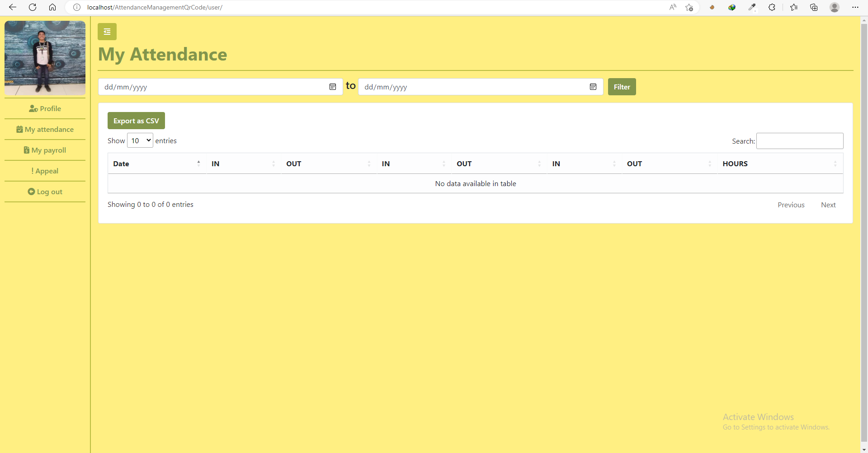Open browser Collections icon

point(814,7)
